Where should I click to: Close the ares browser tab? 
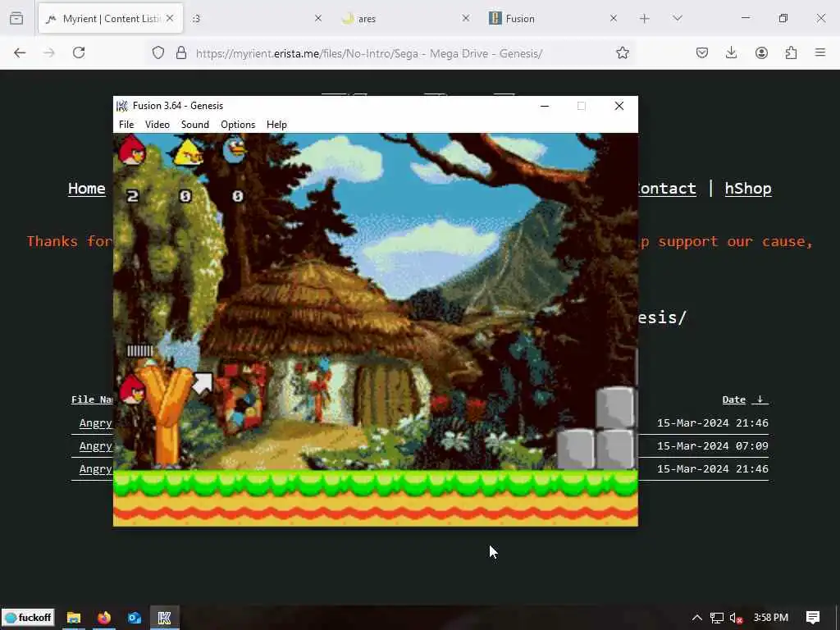pyautogui.click(x=466, y=18)
